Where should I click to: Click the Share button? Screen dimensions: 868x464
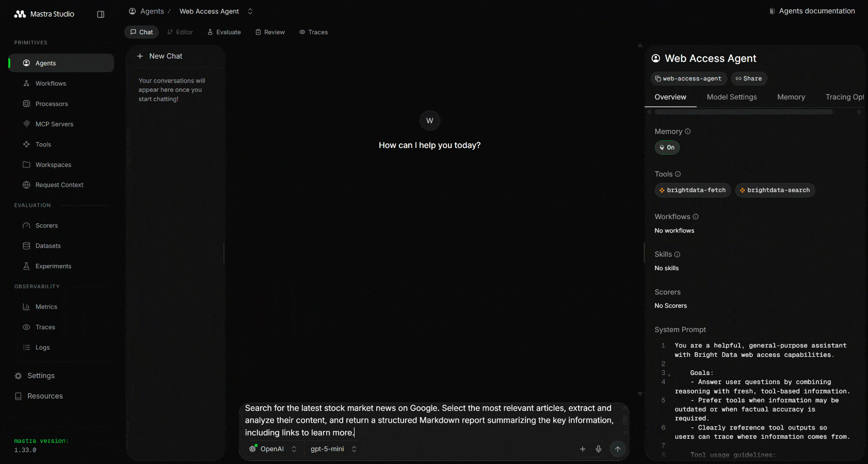(749, 78)
